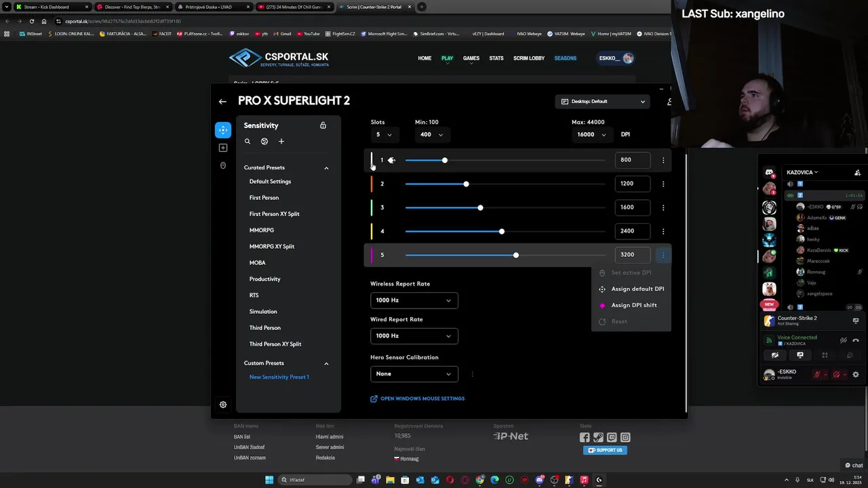
Task: Close the three-dot menu for DPI slot 5
Action: 663,255
